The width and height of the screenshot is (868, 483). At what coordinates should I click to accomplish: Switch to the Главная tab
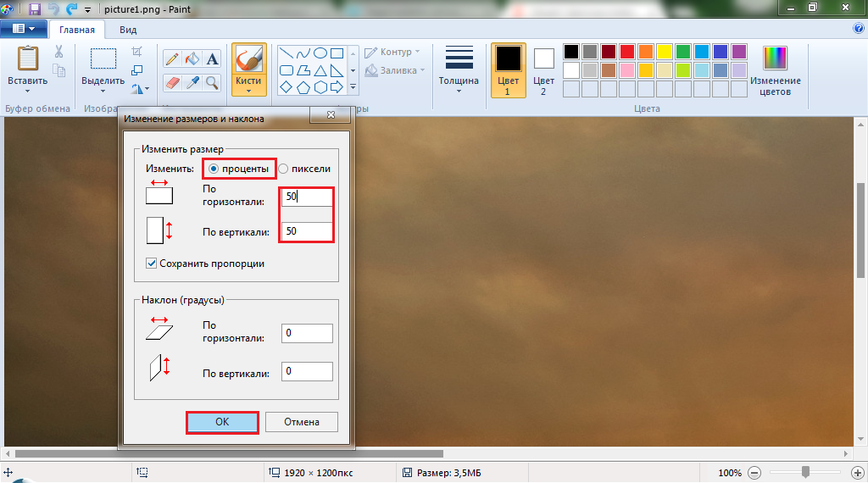click(77, 30)
